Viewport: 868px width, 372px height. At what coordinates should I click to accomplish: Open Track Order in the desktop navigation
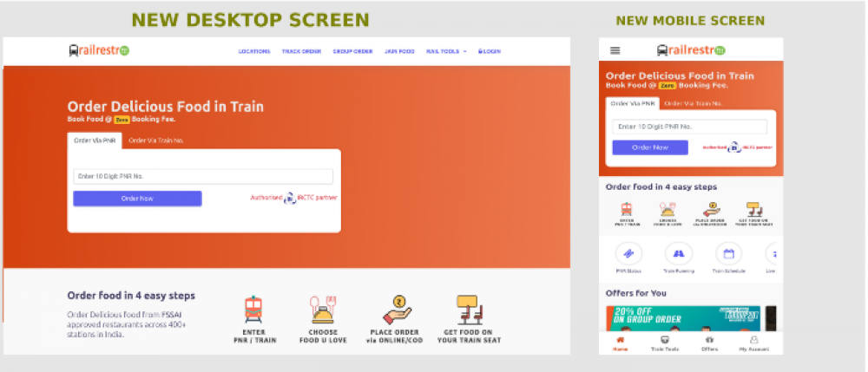(301, 51)
